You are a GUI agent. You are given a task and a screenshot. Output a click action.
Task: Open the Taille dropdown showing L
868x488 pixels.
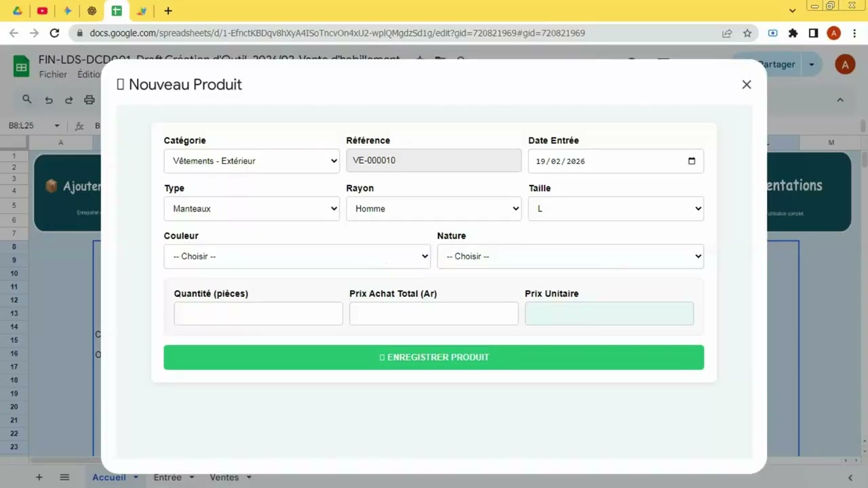[x=616, y=209]
